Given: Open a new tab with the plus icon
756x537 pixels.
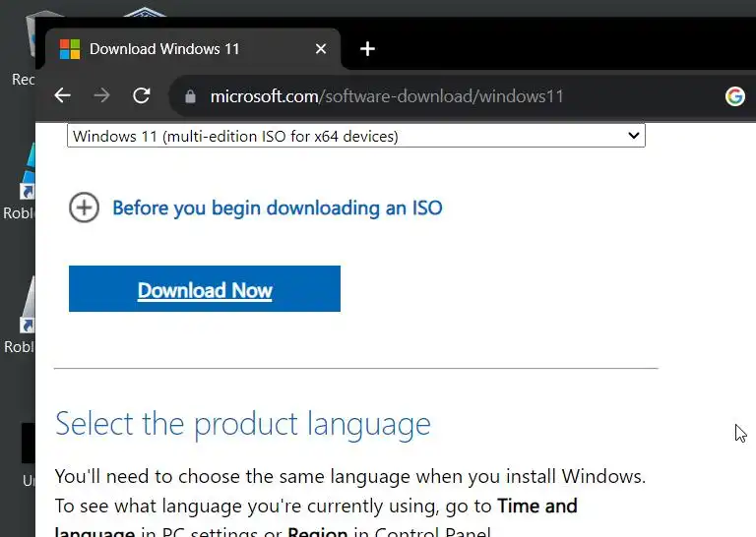Looking at the screenshot, I should pos(367,48).
